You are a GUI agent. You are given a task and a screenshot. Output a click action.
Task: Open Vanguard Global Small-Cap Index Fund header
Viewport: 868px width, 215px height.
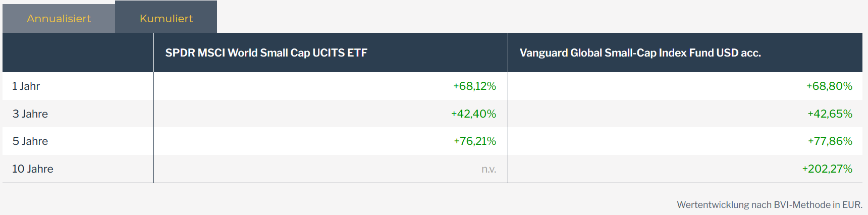click(x=640, y=53)
